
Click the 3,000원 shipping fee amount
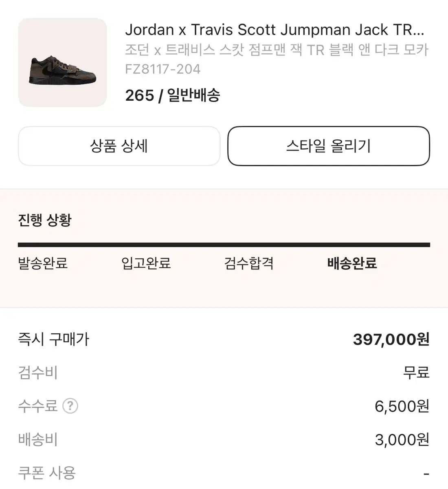pos(402,439)
